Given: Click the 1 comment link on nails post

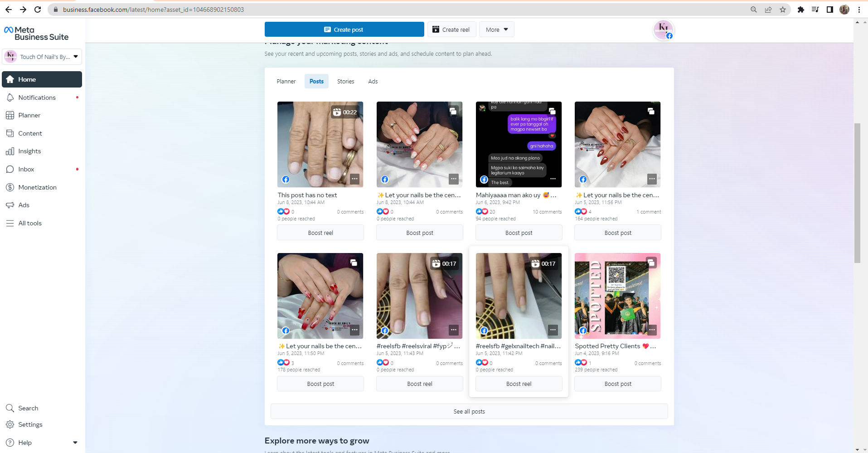Looking at the screenshot, I should [x=649, y=212].
